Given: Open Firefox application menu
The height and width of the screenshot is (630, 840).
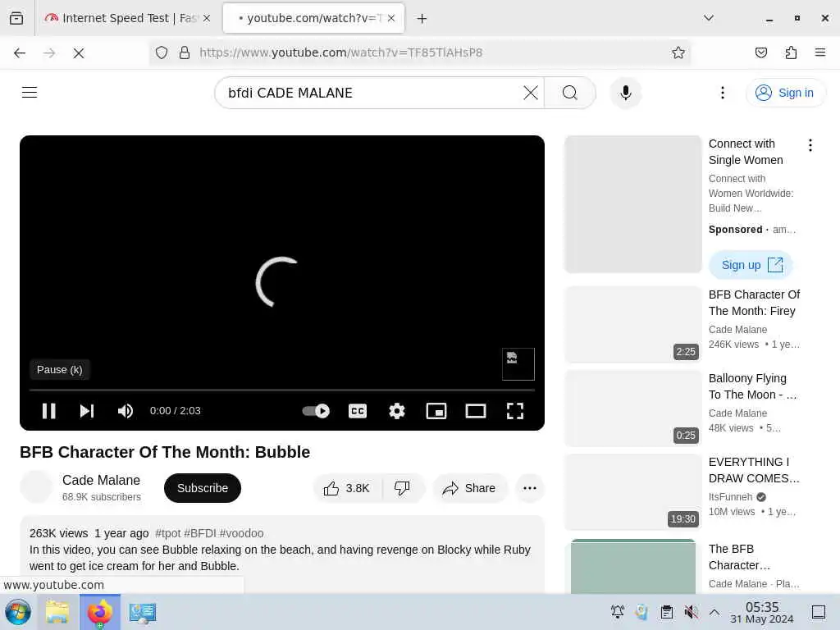Looking at the screenshot, I should [820, 52].
